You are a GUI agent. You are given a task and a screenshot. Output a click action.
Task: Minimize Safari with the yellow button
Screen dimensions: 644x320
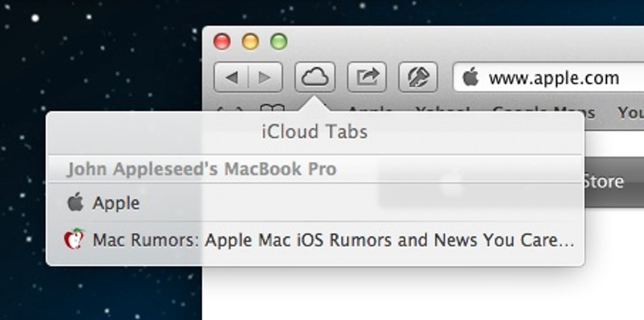tap(250, 42)
